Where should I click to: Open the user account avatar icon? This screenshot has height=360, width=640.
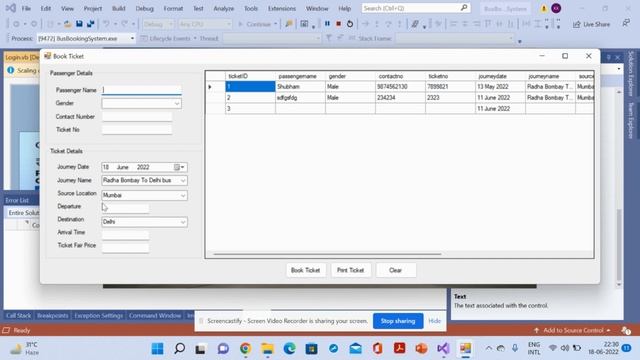click(556, 8)
